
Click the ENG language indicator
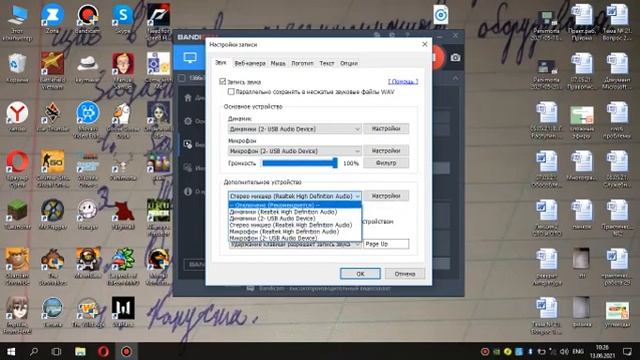578,351
